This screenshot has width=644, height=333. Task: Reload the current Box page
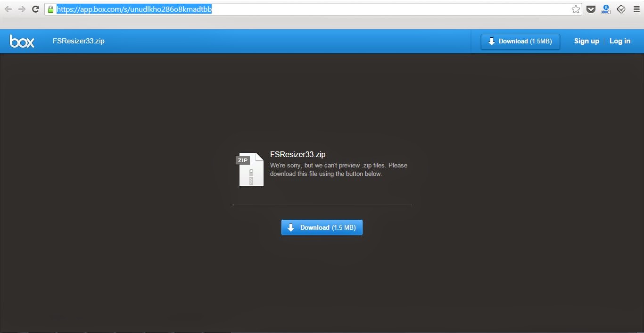35,9
